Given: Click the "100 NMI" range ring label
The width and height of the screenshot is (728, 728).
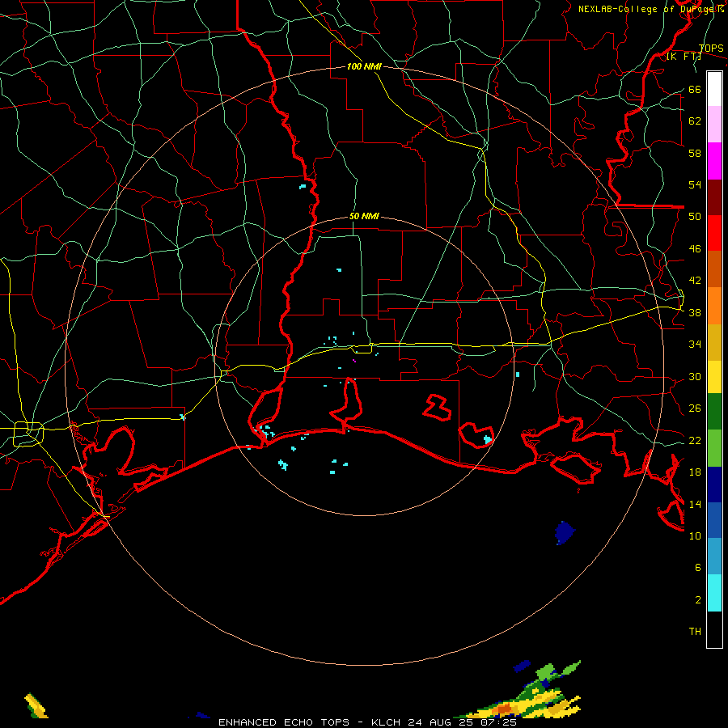Looking at the screenshot, I should click(364, 67).
